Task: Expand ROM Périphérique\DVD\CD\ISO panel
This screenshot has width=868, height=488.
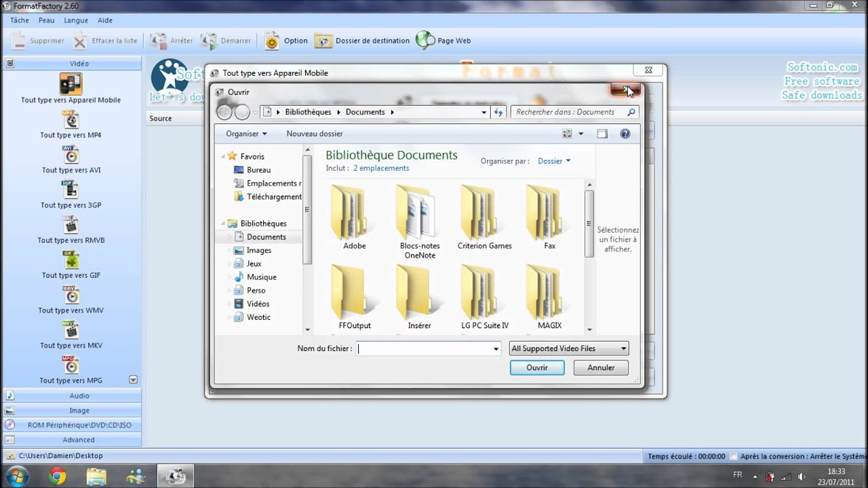Action: [71, 425]
